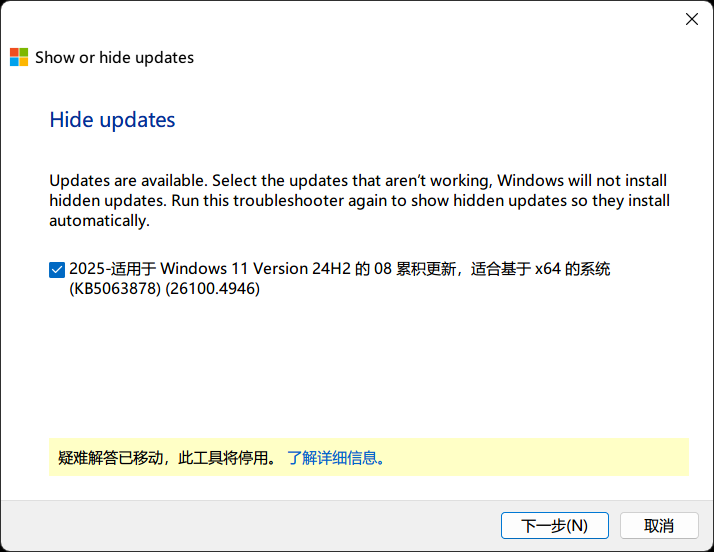
Task: Uncheck the KB5063878 cumulative update checkbox
Action: pyautogui.click(x=57, y=270)
